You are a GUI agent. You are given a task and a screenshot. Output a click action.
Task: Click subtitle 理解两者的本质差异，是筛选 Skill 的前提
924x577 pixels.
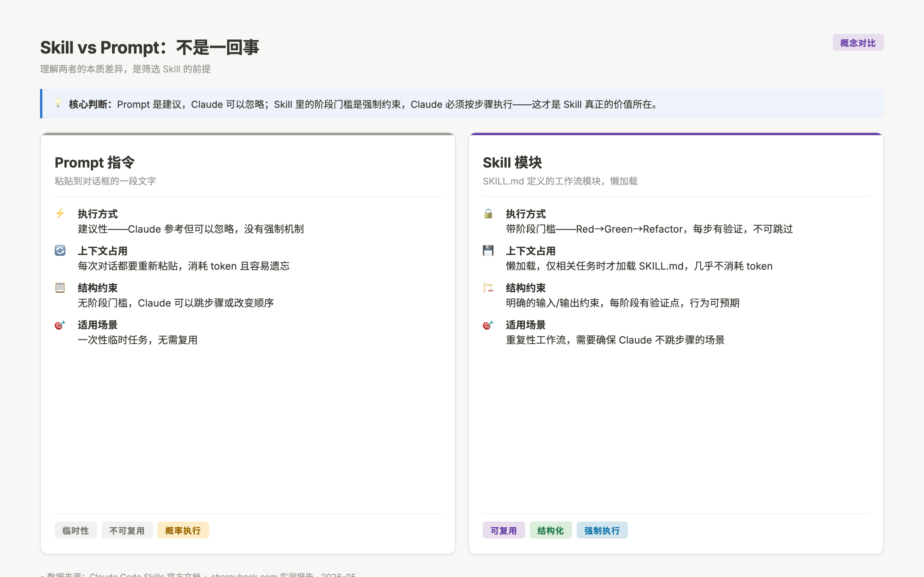click(x=126, y=69)
